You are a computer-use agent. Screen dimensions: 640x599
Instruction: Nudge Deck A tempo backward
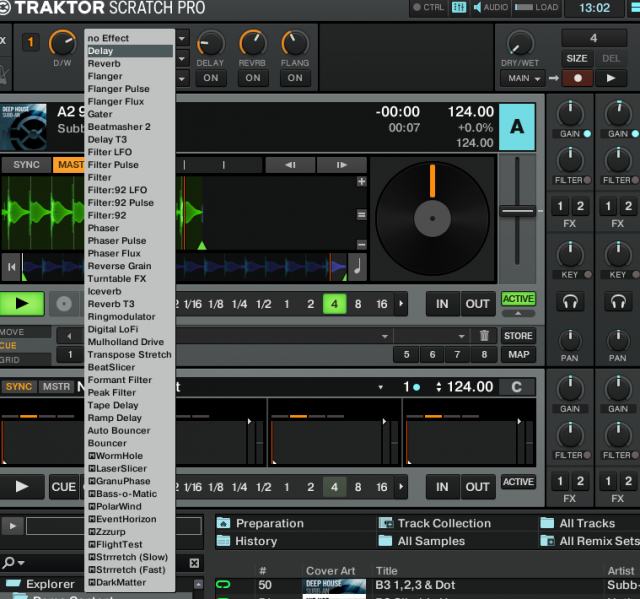coord(290,165)
